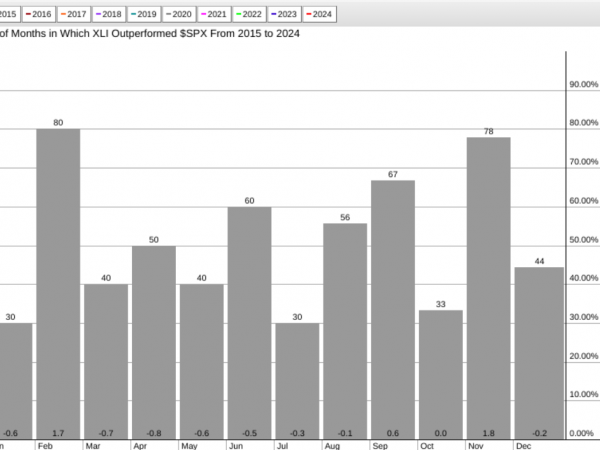Viewport: 600px width, 450px height.
Task: Click the 0.6 average value in Sep bar
Action: pos(393,434)
